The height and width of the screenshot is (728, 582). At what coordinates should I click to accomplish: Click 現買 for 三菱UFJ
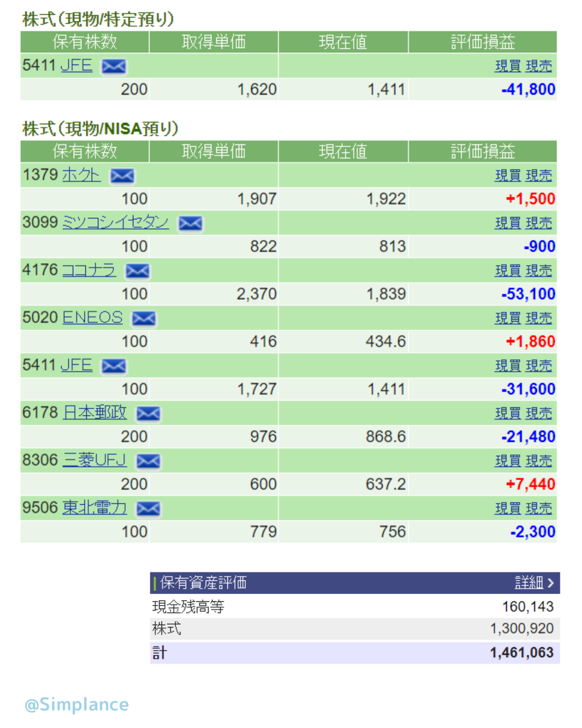[507, 461]
